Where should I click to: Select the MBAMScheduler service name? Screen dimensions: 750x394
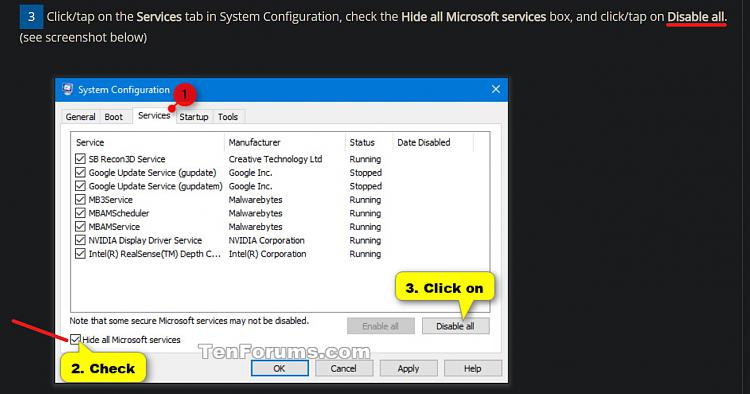119,213
